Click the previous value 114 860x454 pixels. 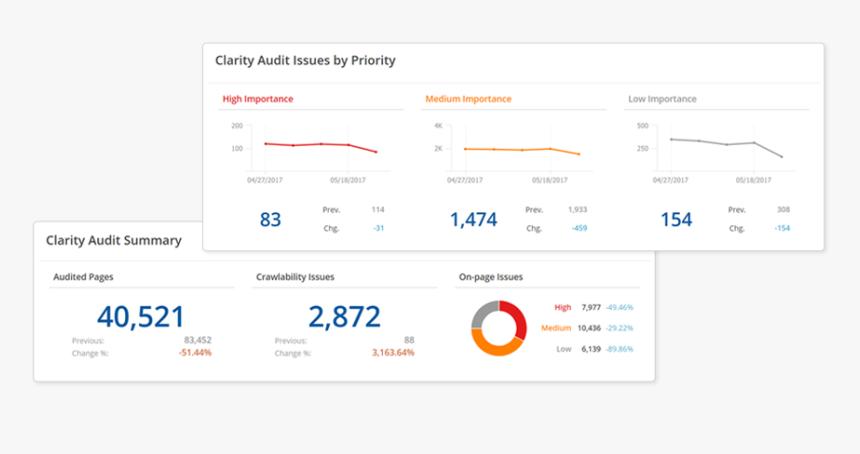pos(378,209)
